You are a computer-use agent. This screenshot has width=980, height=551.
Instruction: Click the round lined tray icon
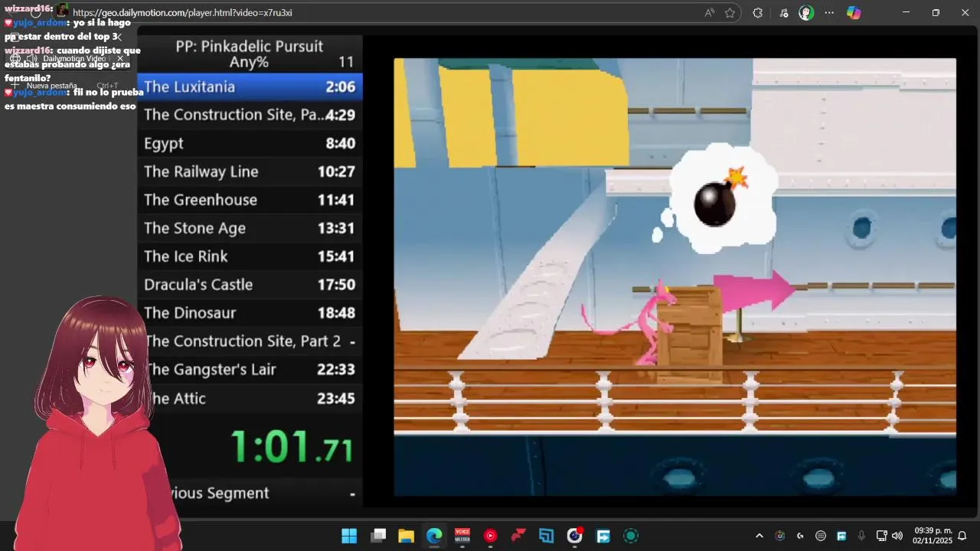click(821, 536)
